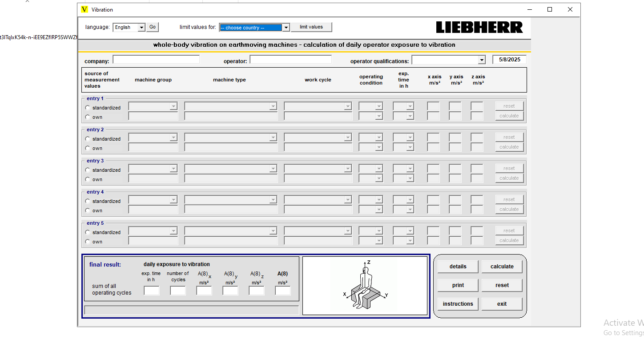Select entry 1 own radio button
Screen dimensions: 644x348
pyautogui.click(x=88, y=117)
